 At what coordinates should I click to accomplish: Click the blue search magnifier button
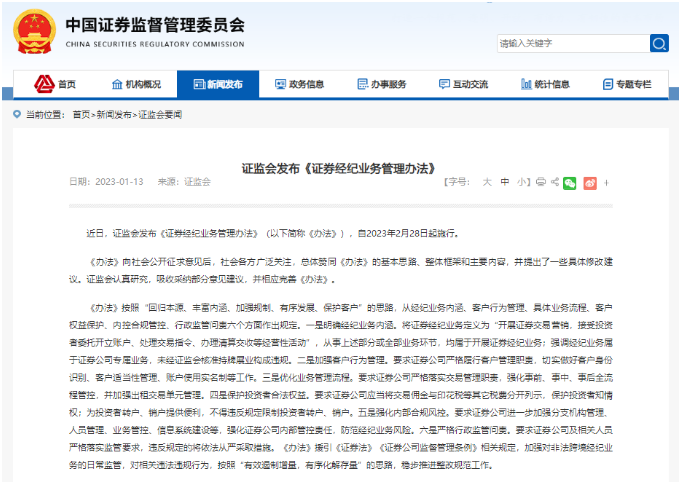(x=659, y=43)
